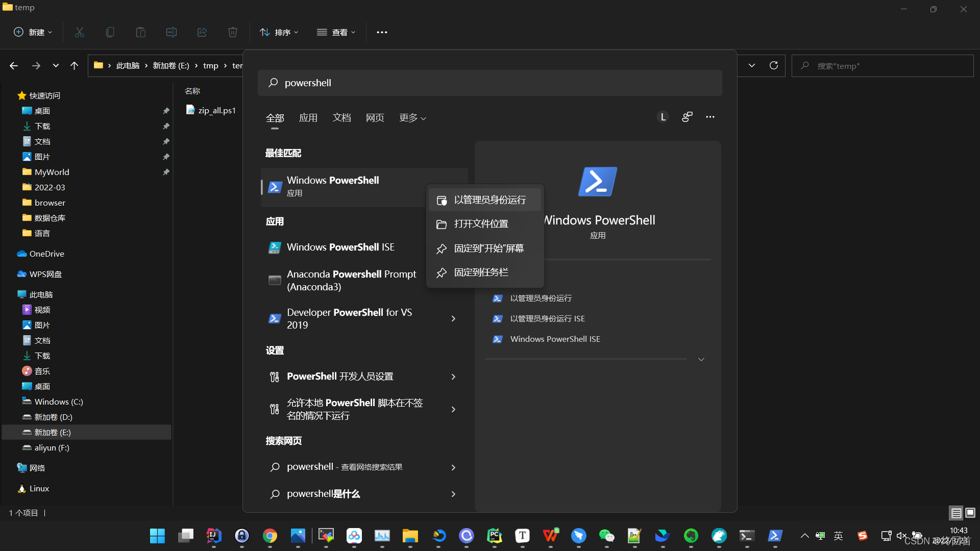Click the cut scissors icon in Explorer
Viewport: 980px width, 551px height.
[80, 32]
